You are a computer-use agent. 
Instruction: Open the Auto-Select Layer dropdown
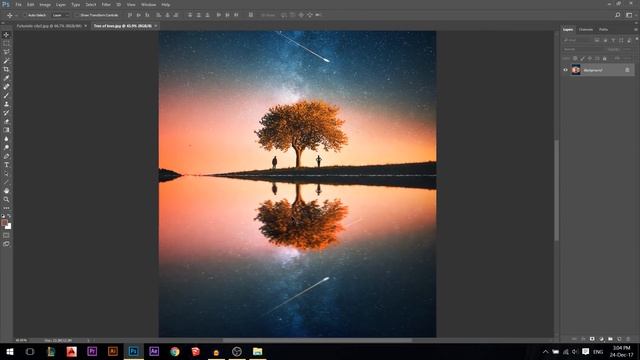coord(61,15)
